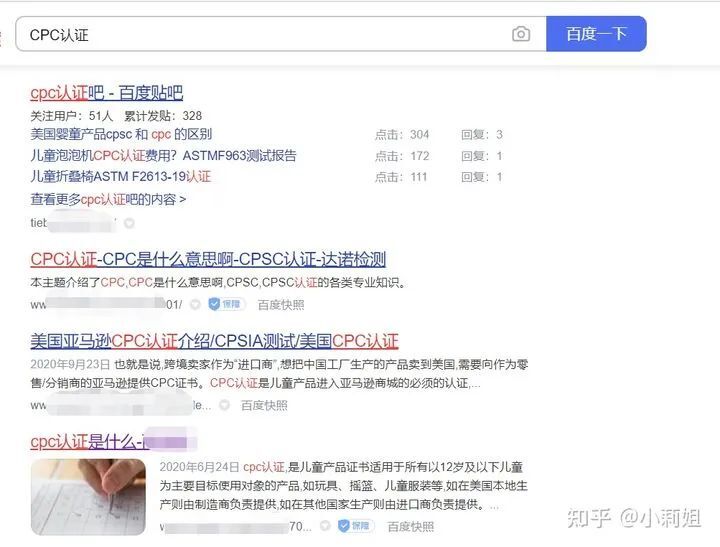Open the post 美国婴童产品cpsc 和 cpc 的区别
Viewport: 720px width, 547px height.
(121, 134)
